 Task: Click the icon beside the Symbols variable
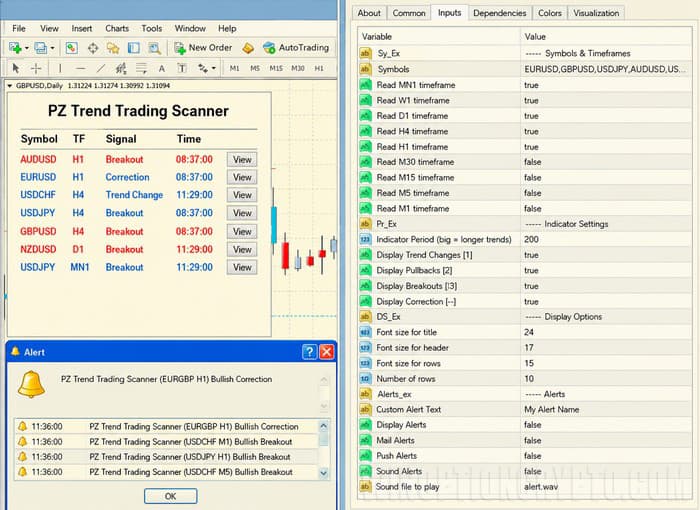pos(365,69)
